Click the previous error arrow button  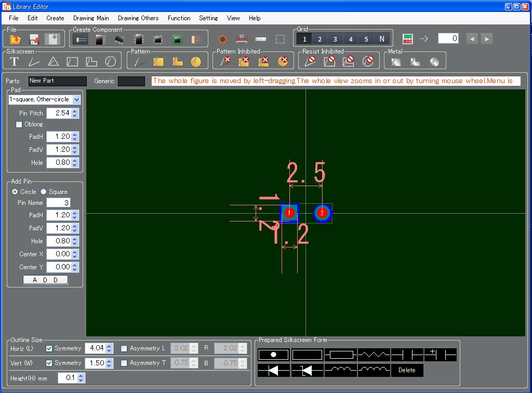tap(472, 38)
